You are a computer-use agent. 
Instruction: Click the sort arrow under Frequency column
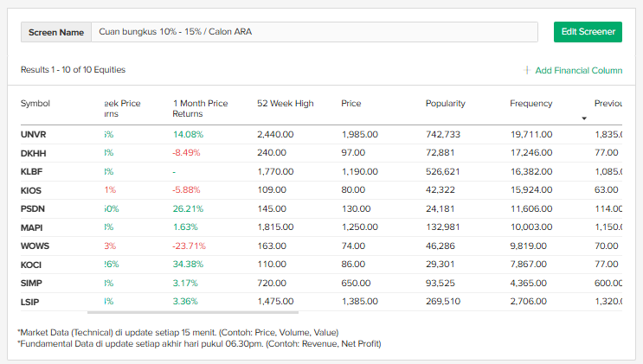coord(584,118)
